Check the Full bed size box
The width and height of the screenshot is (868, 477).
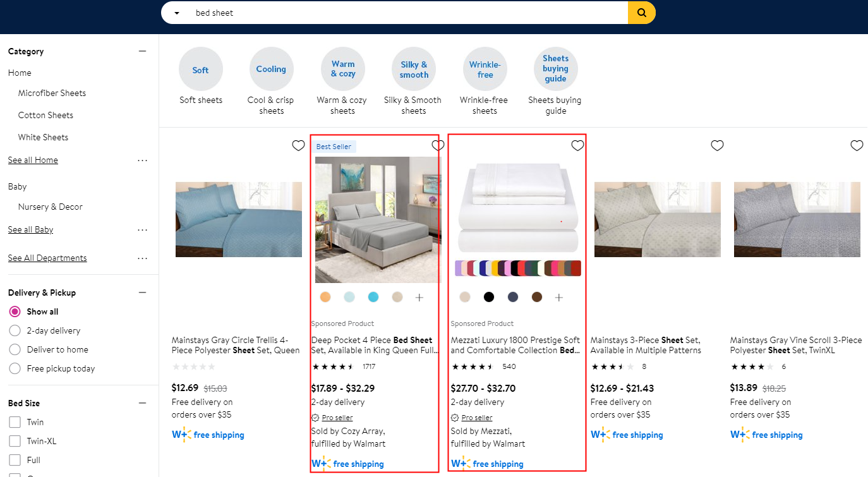pyautogui.click(x=14, y=460)
